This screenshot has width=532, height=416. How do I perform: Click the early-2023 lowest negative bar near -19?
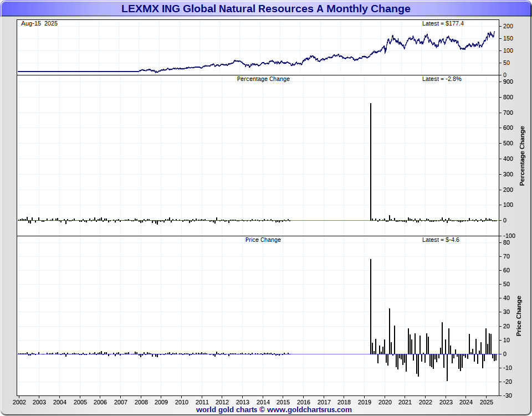tap(447, 367)
